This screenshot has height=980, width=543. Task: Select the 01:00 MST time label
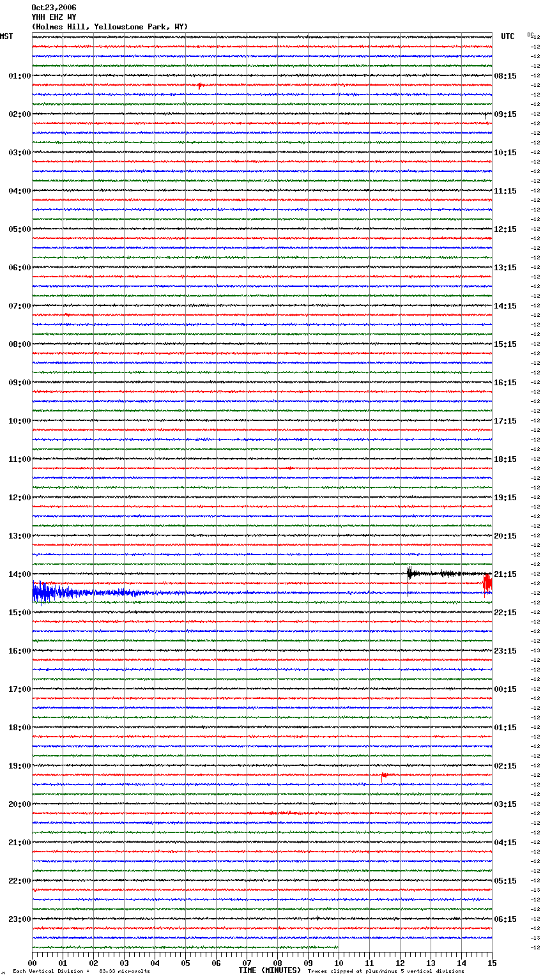tap(20, 76)
